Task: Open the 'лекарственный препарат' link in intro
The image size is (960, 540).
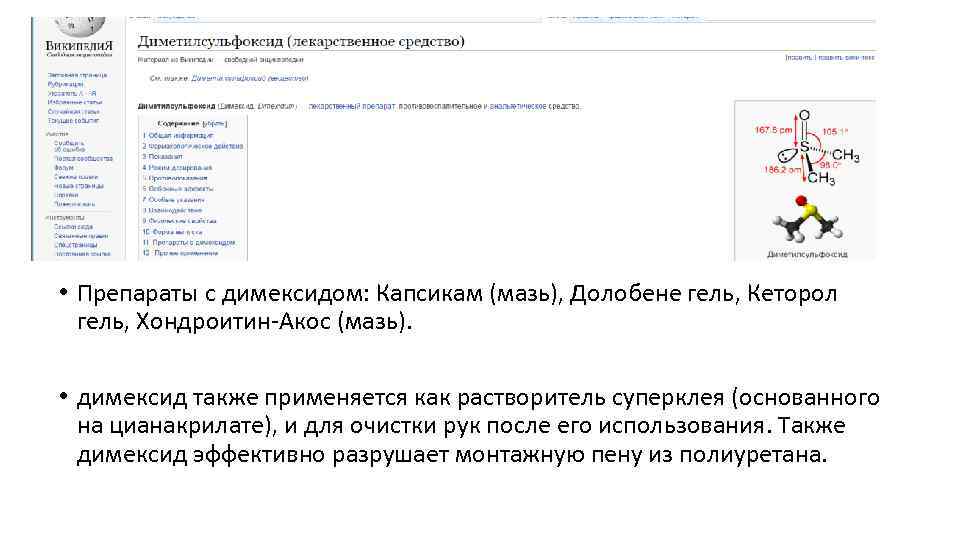Action: [x=352, y=106]
